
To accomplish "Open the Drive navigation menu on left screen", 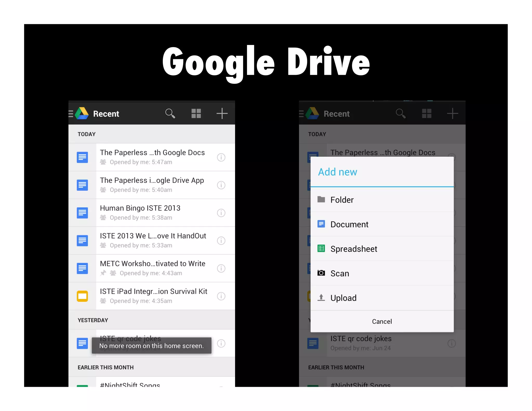I will pos(71,114).
